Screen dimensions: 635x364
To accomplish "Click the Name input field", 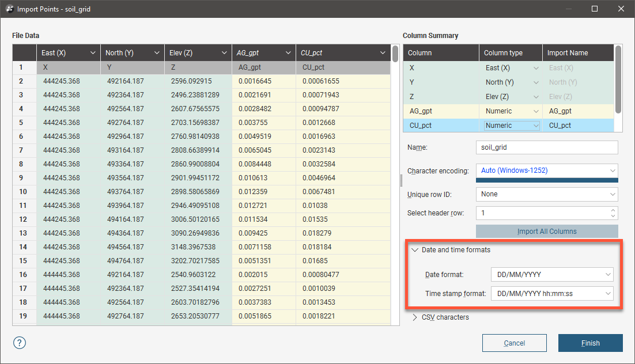I will click(x=546, y=147).
